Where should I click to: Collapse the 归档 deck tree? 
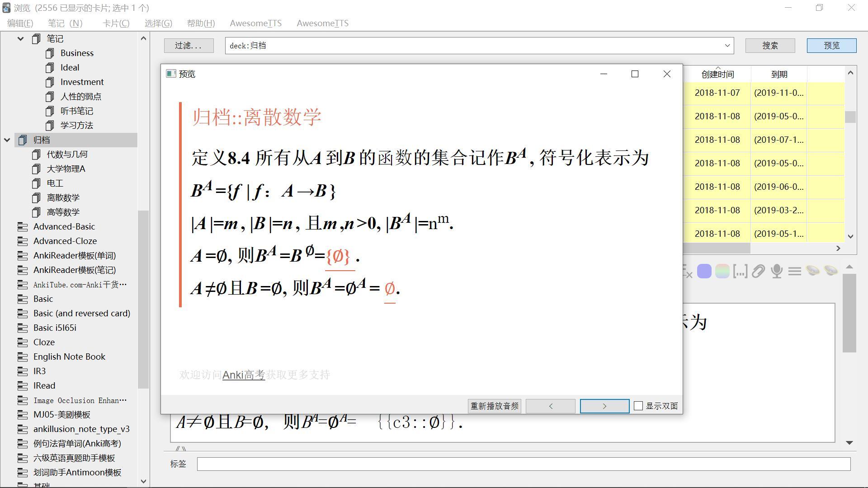click(7, 140)
